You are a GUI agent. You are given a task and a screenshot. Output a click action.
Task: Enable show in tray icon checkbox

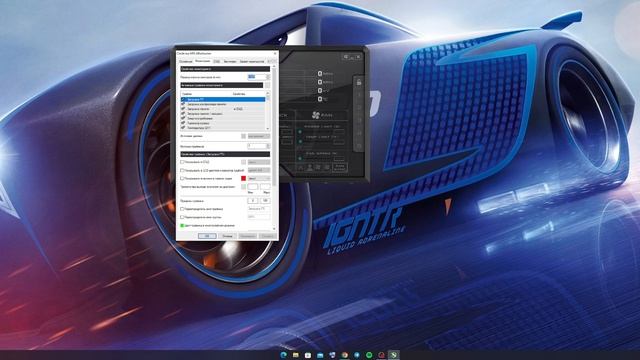coord(182,178)
